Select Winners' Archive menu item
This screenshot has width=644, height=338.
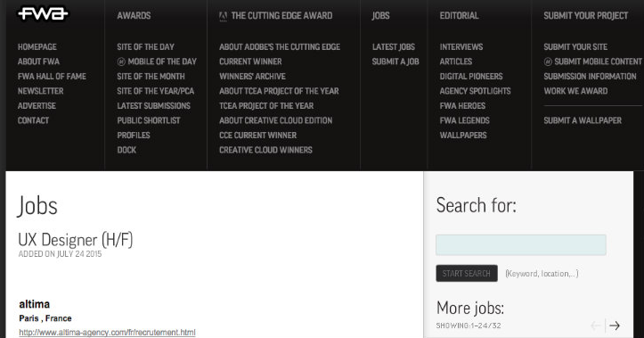[x=252, y=77]
